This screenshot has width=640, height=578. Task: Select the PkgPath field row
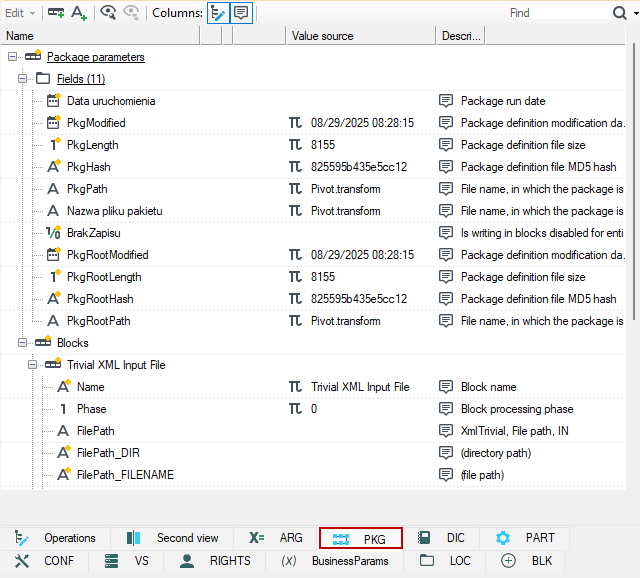point(313,189)
